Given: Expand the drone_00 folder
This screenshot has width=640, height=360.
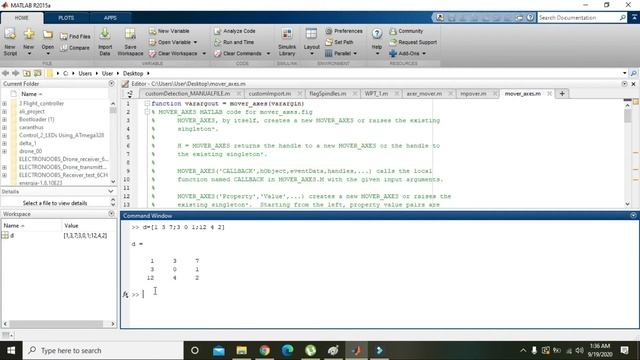Looking at the screenshot, I should (x=4, y=151).
